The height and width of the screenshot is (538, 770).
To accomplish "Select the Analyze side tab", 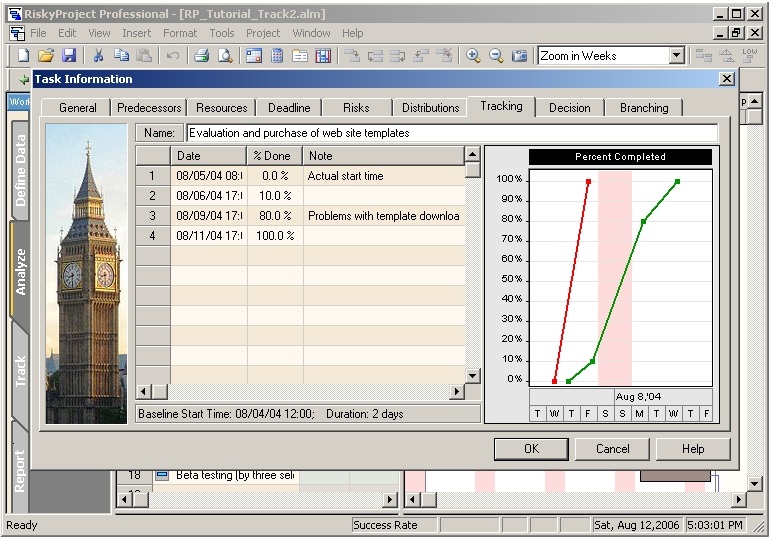I will (20, 271).
